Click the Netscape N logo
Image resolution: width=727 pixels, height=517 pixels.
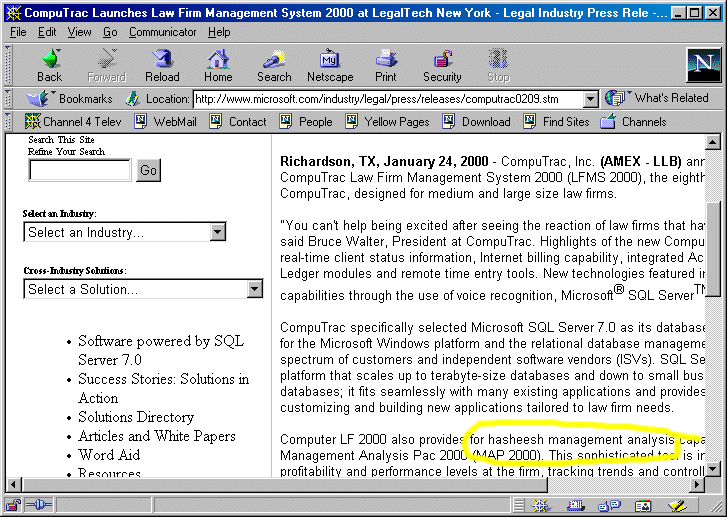703,65
